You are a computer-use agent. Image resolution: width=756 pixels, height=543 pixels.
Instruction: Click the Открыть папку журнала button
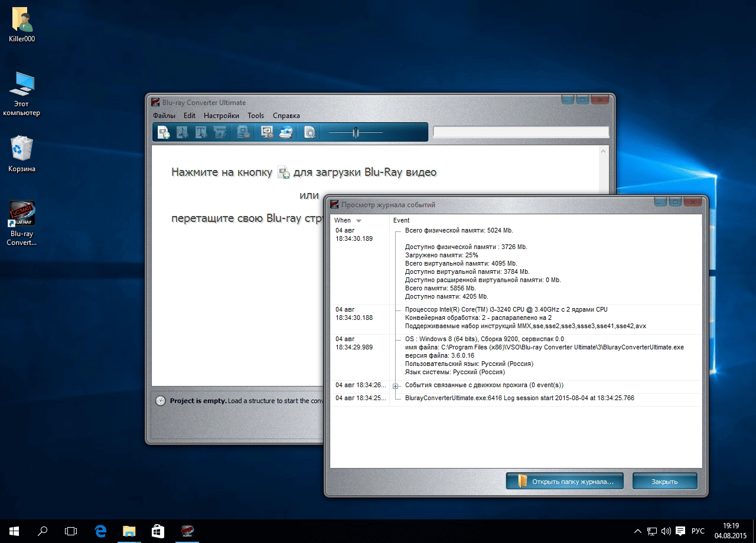(565, 481)
